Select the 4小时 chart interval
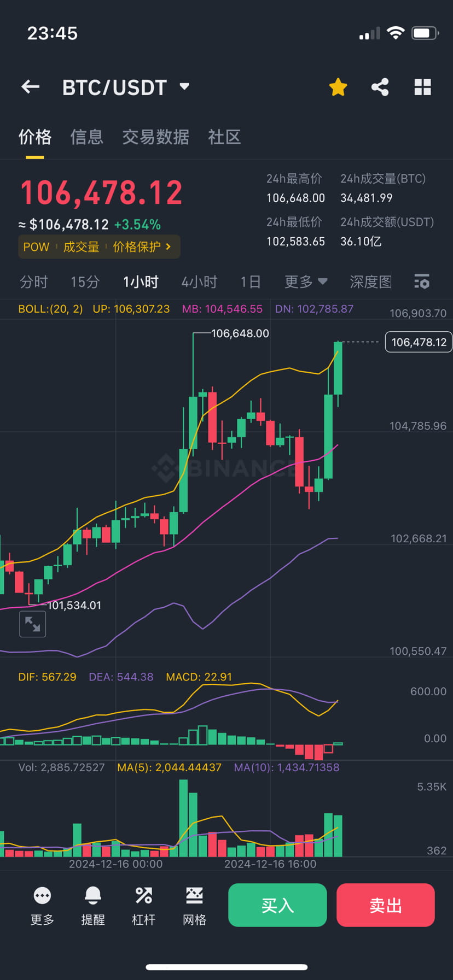This screenshot has height=980, width=453. (x=200, y=282)
